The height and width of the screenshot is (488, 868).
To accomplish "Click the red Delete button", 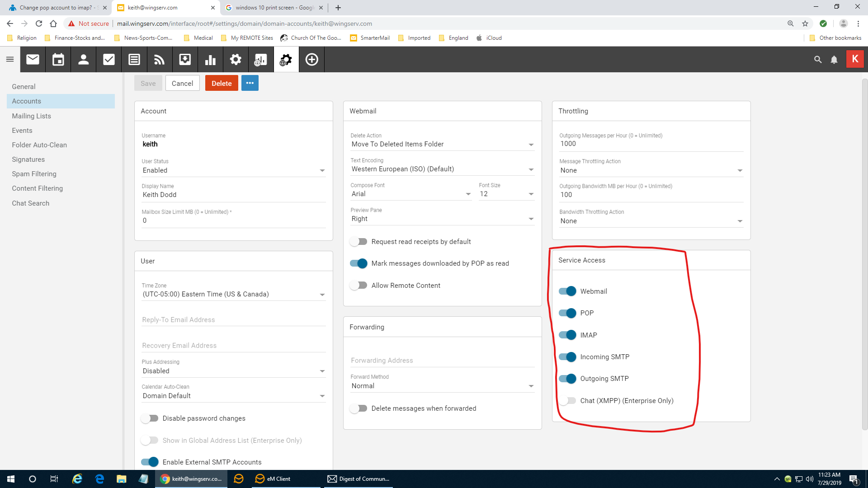I will coord(222,83).
